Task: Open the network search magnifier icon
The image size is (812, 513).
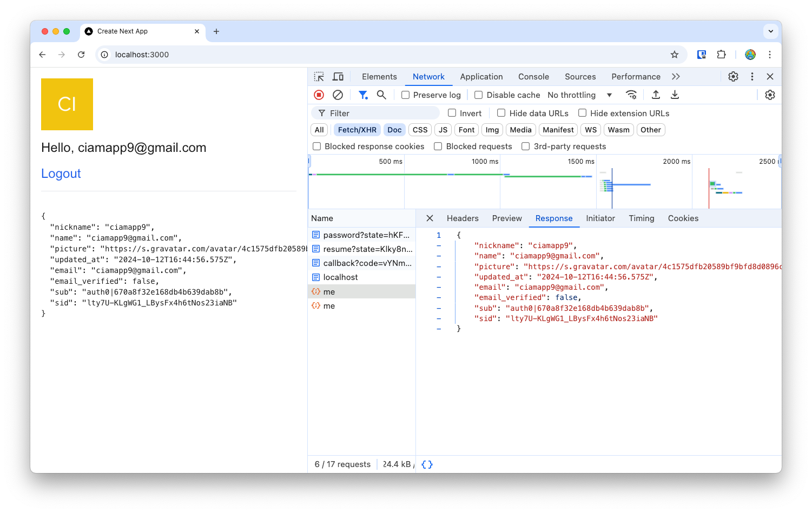Action: point(381,95)
